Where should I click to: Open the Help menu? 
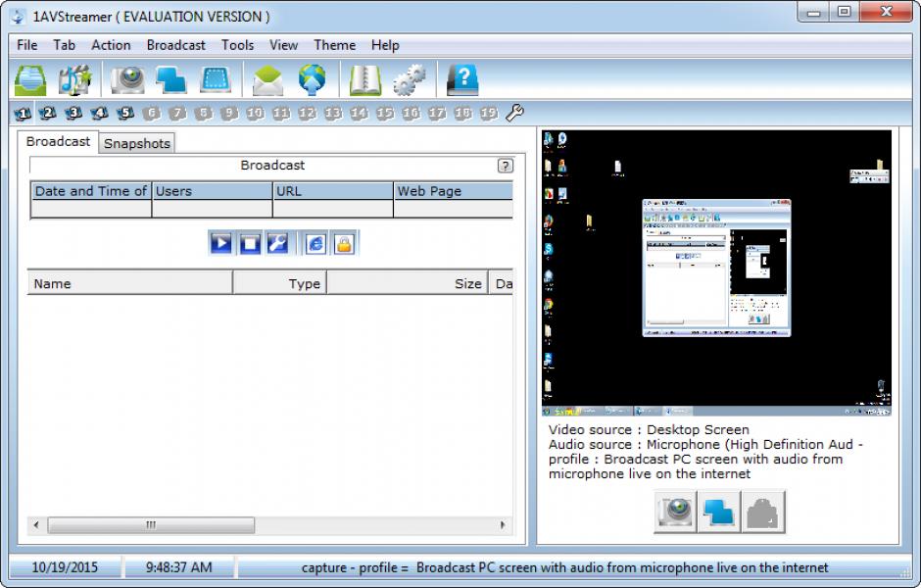[385, 45]
